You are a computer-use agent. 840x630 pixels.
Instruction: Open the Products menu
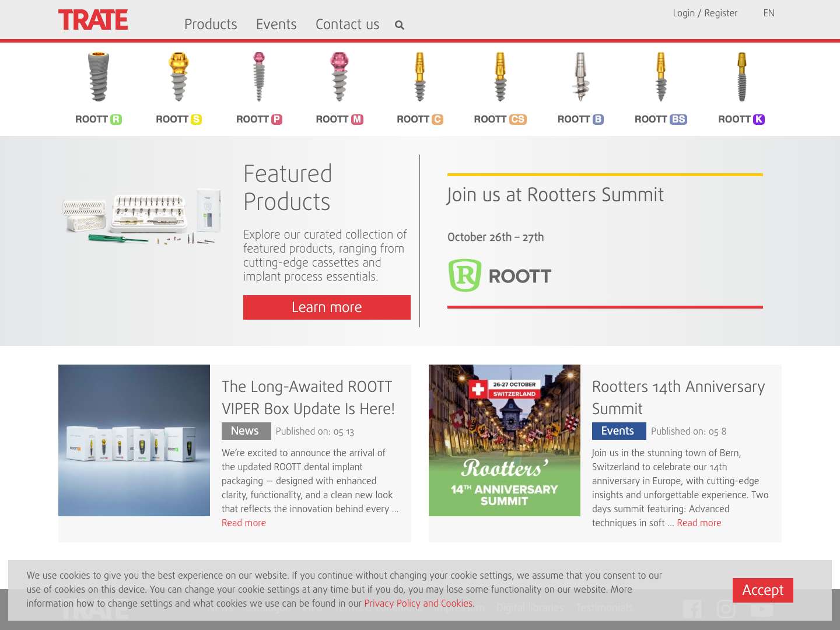pos(210,24)
